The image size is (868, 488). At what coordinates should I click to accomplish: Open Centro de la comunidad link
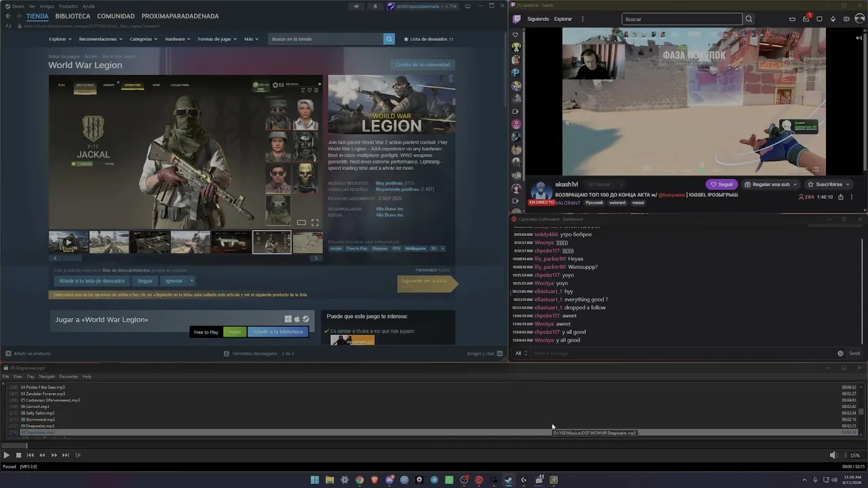point(422,65)
